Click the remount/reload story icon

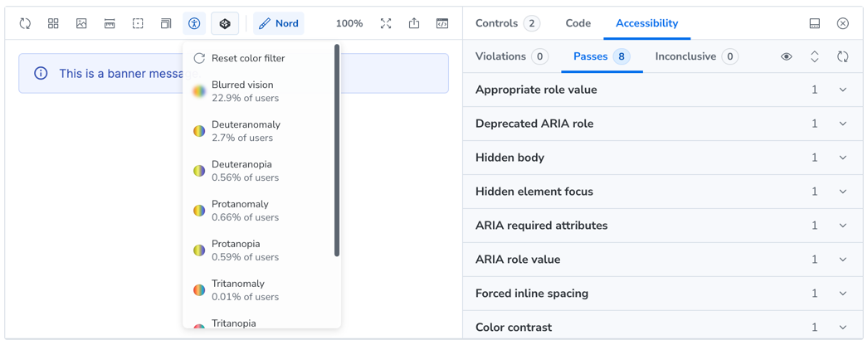coord(25,23)
